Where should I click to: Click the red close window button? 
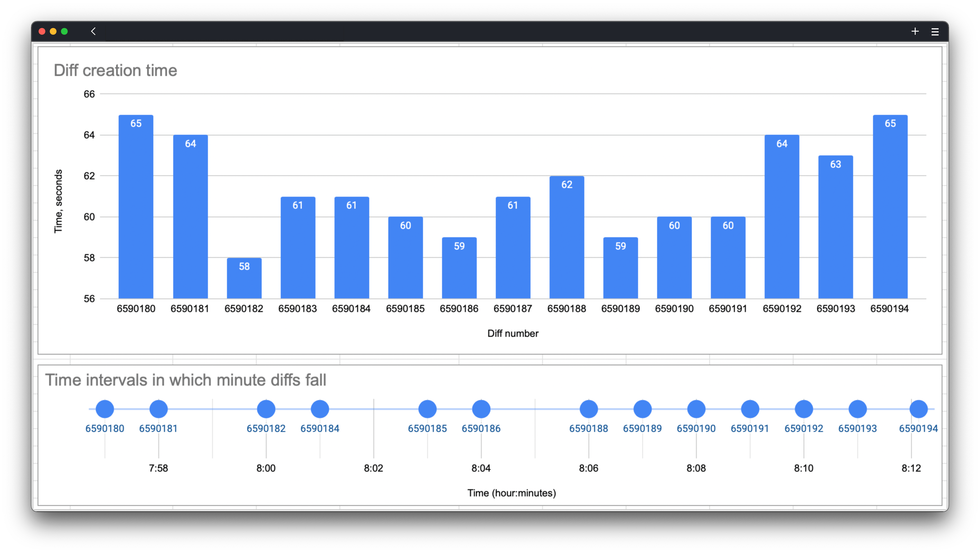coord(42,31)
